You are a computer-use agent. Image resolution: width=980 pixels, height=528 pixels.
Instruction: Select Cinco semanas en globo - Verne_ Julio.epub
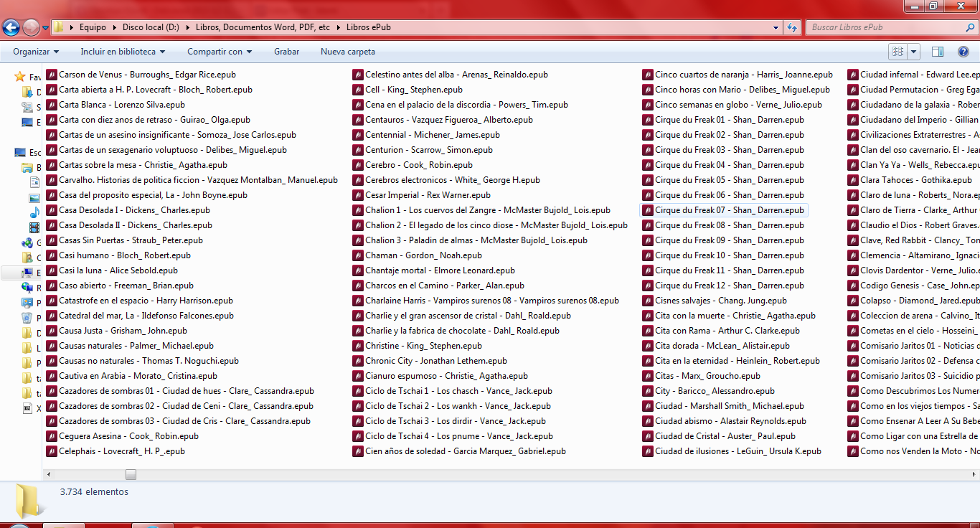point(732,105)
